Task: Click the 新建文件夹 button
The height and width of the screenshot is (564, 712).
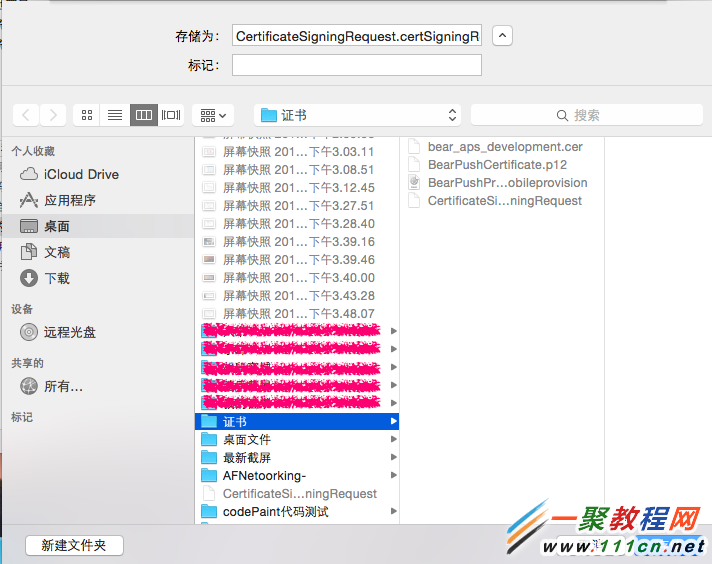Action: [x=74, y=545]
